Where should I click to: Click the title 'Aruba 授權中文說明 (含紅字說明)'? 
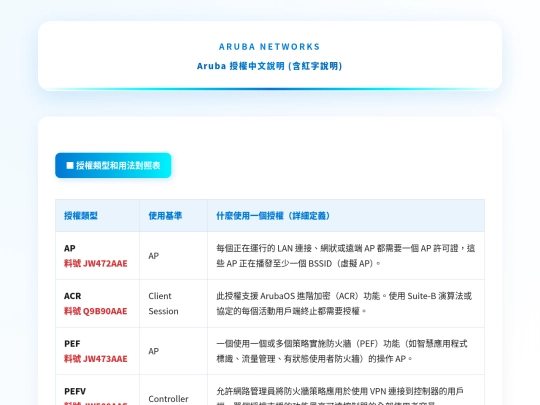269,66
